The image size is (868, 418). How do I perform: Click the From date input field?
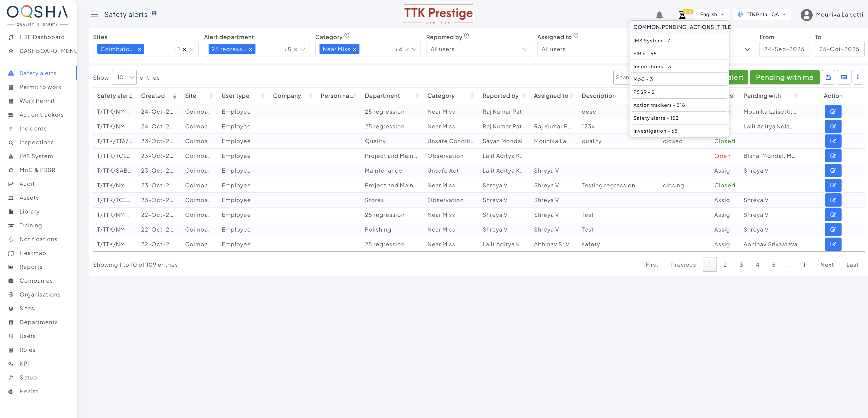coord(784,49)
